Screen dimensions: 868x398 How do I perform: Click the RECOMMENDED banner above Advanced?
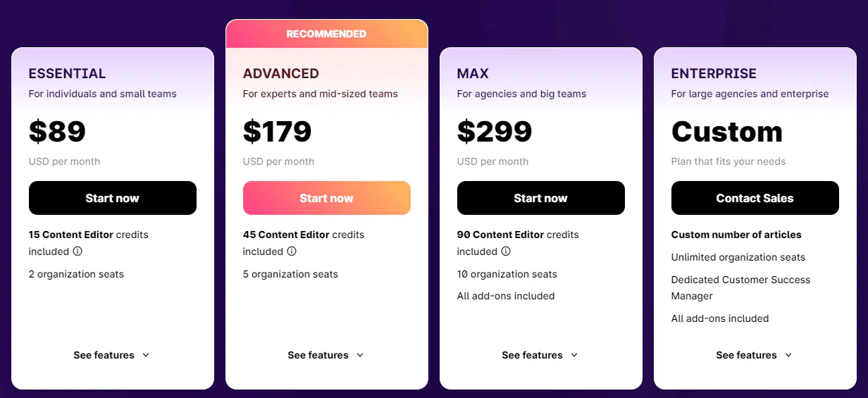click(326, 34)
